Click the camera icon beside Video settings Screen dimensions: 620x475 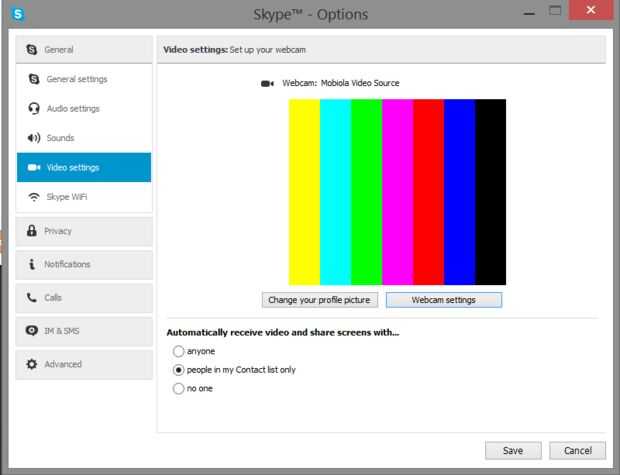coord(34,167)
